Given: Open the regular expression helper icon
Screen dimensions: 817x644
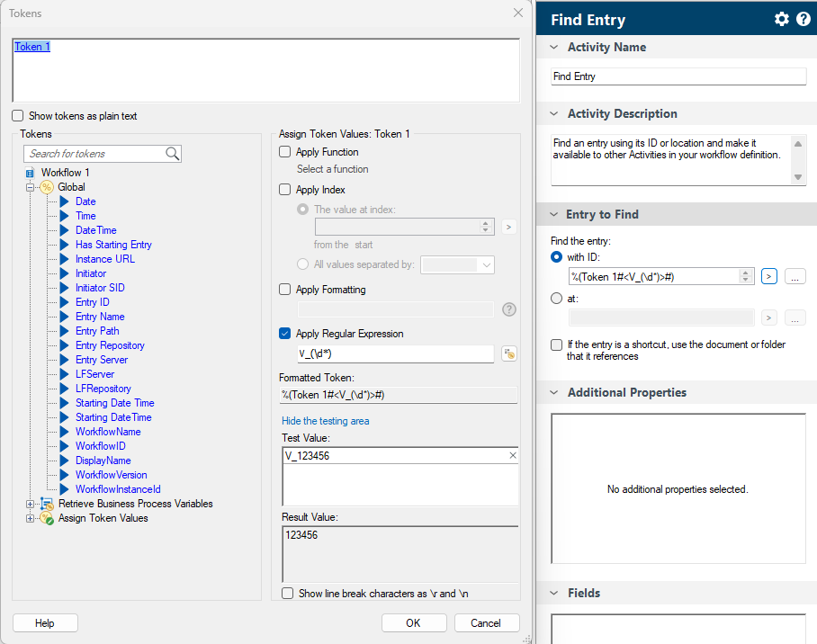Looking at the screenshot, I should point(508,354).
